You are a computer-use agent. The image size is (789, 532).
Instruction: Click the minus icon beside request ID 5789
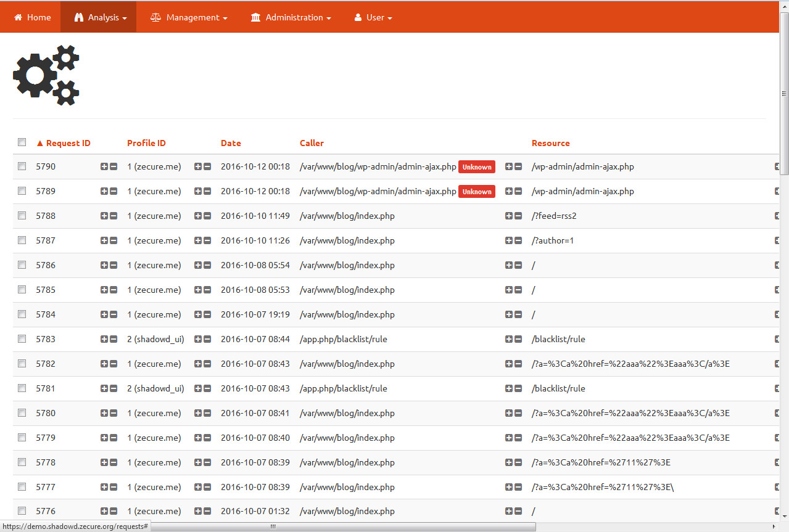[x=114, y=191]
